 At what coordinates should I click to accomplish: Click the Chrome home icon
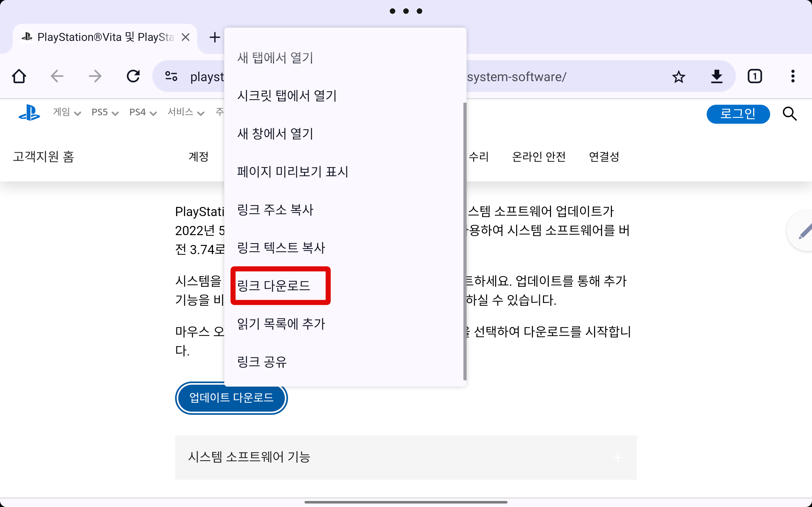(19, 76)
